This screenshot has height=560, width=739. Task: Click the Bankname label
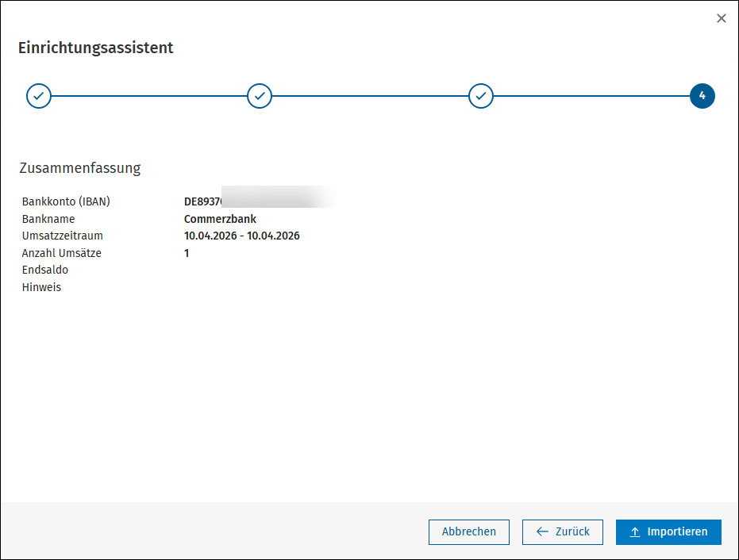point(48,219)
